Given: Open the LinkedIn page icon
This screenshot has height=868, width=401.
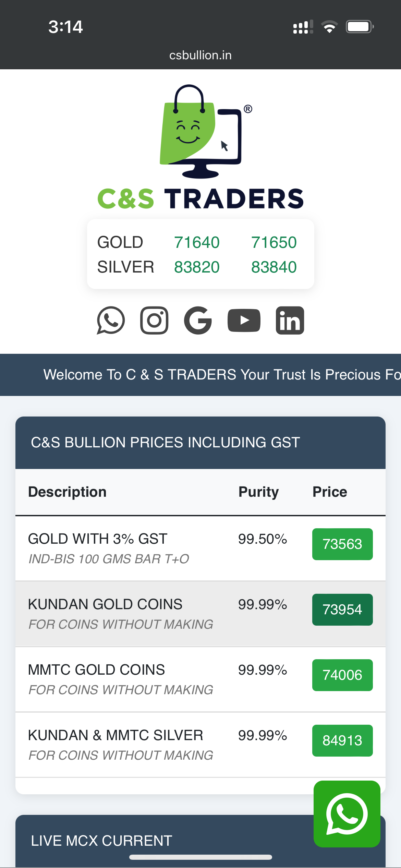Looking at the screenshot, I should click(x=290, y=320).
